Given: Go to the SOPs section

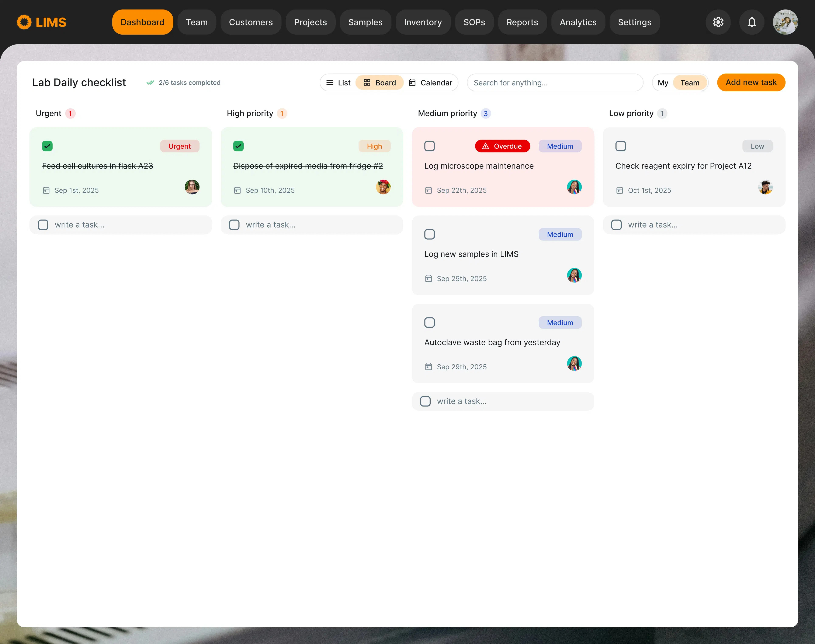Looking at the screenshot, I should pos(474,22).
